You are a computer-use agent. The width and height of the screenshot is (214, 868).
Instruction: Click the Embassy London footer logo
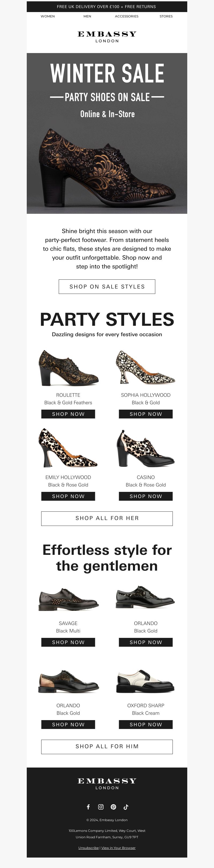click(x=107, y=784)
